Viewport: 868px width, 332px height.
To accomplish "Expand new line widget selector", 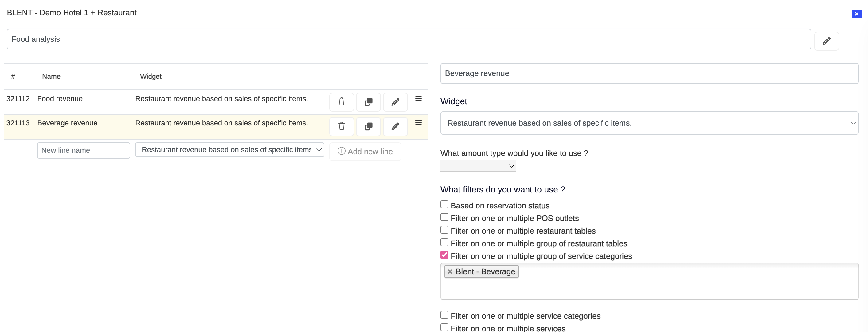I will click(229, 150).
